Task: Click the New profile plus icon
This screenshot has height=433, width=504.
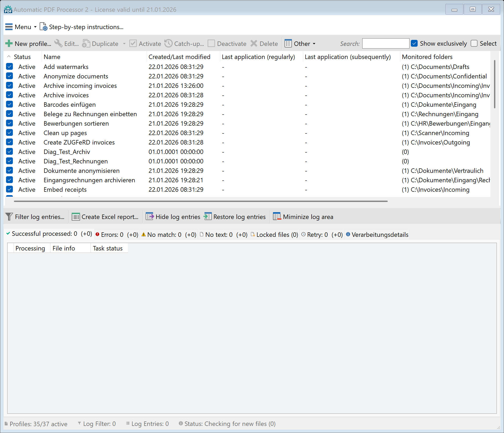Action: click(9, 44)
